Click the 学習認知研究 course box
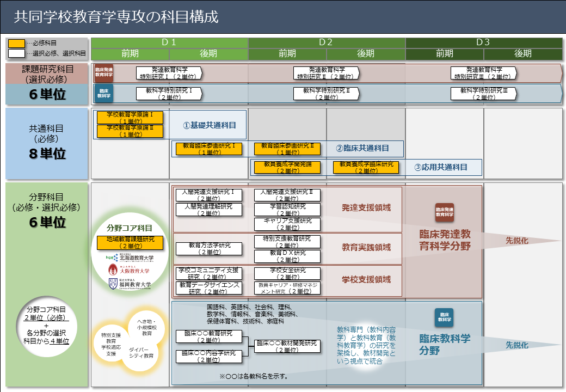Screen dimensions: 566x392 point(287,210)
